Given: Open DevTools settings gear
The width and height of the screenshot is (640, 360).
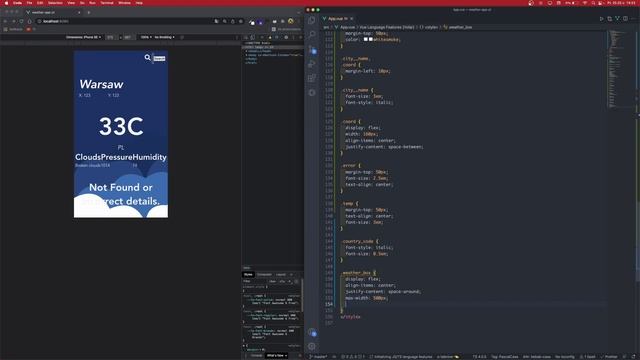Looking at the screenshot, I should point(286,37).
